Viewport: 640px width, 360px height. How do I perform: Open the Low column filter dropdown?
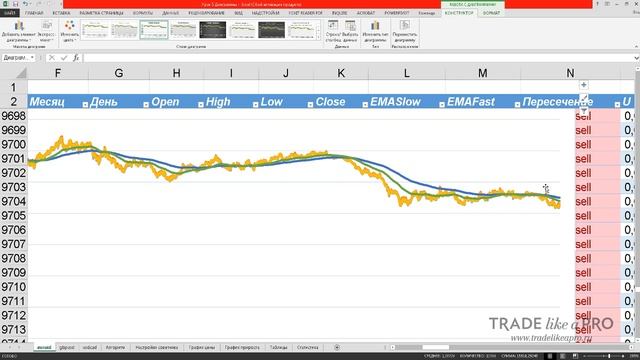pyautogui.click(x=310, y=104)
